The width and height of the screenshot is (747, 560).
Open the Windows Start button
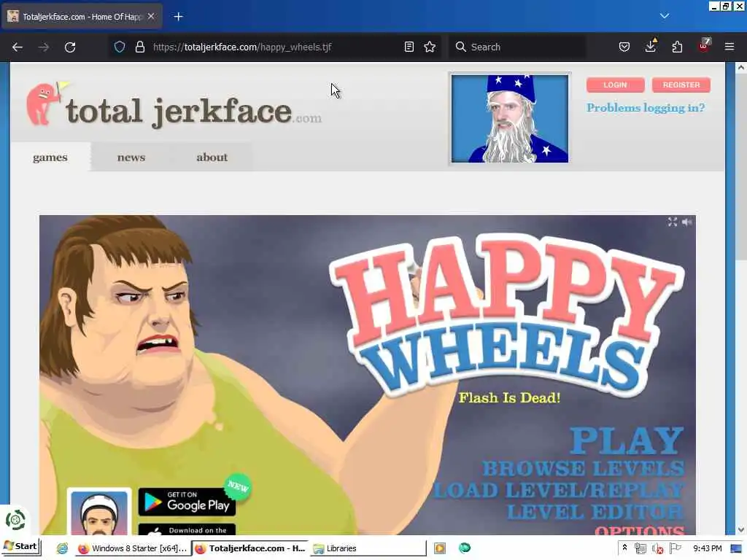[20, 546]
